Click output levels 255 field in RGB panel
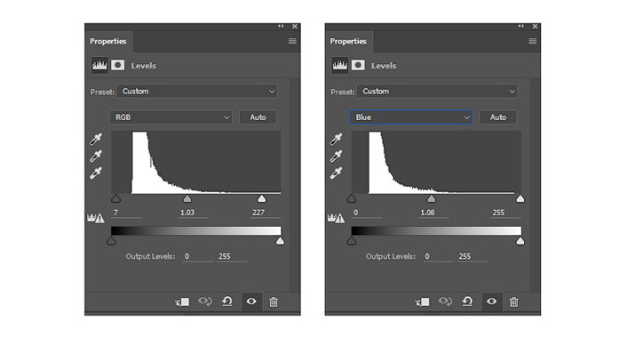 232,256
